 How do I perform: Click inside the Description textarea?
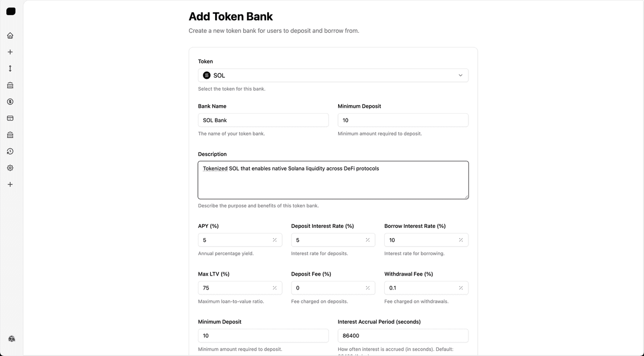coord(333,180)
